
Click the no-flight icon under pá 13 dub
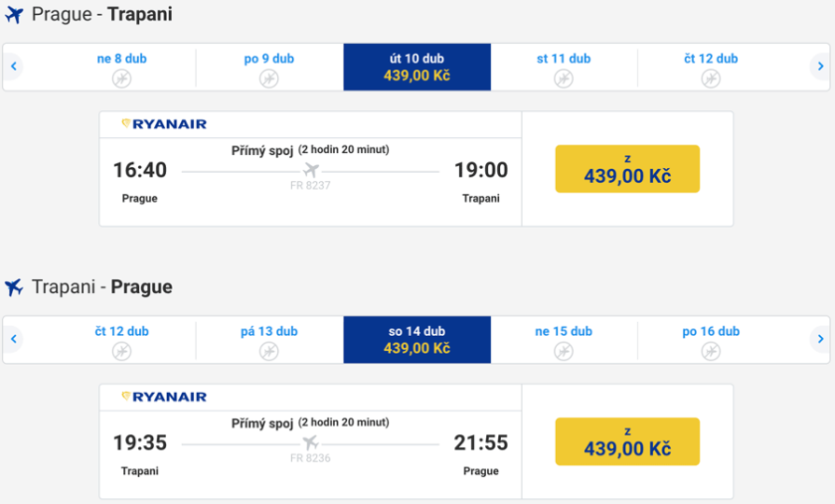[268, 350]
